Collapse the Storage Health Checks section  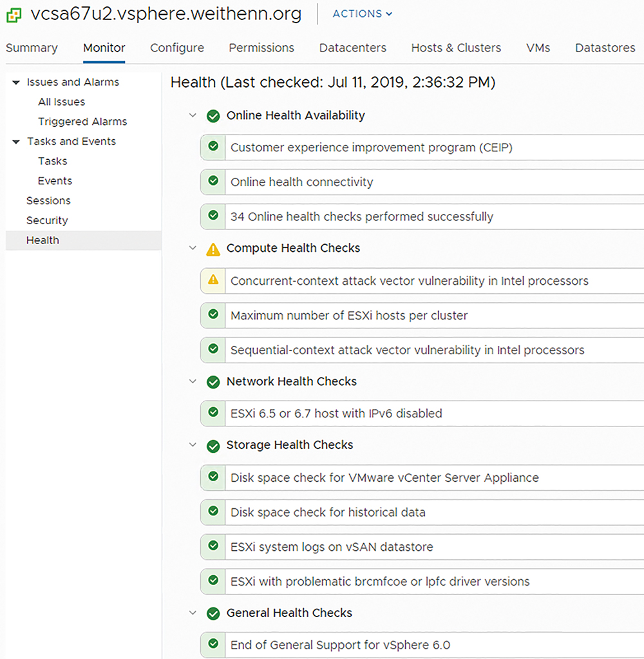click(x=193, y=444)
